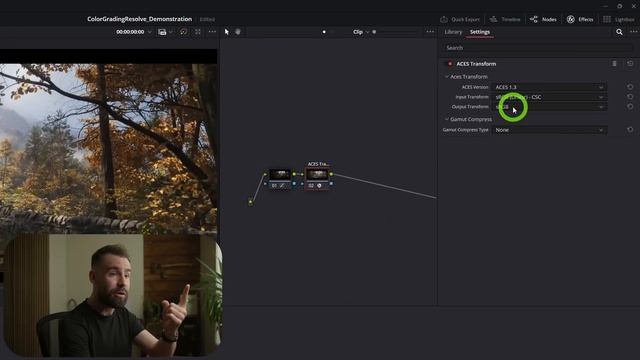Screen dimensions: 640x360
Task: Toggle the ACES Transform enable dot
Action: [450, 64]
